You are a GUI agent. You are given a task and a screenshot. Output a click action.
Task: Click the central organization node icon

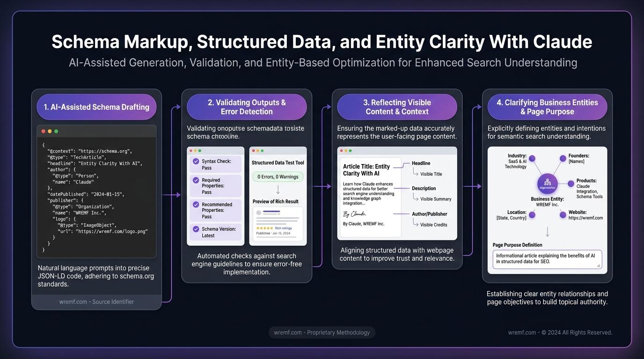click(547, 184)
